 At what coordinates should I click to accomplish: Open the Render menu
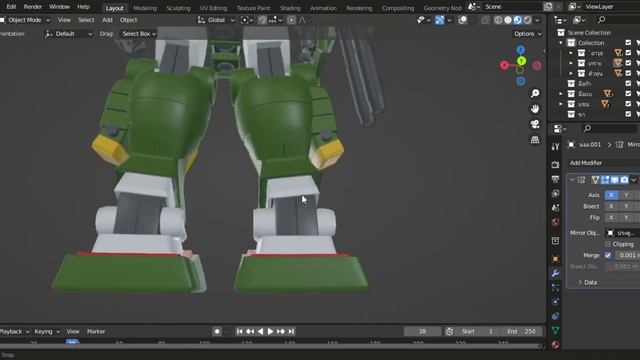click(33, 7)
